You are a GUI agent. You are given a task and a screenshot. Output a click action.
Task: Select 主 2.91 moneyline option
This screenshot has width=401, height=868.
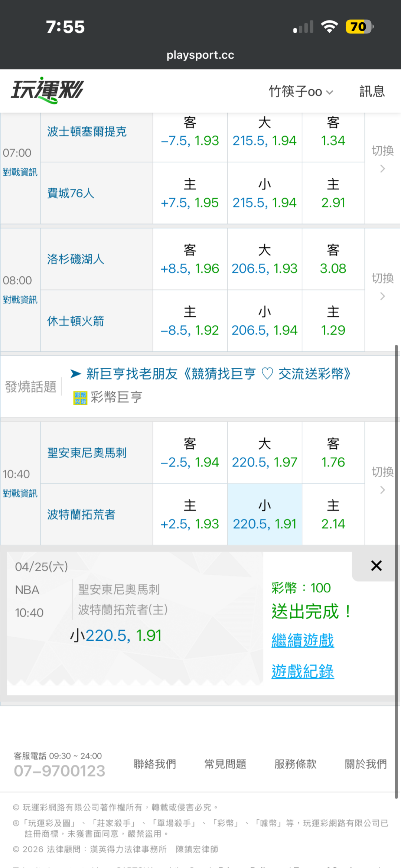[x=333, y=193]
